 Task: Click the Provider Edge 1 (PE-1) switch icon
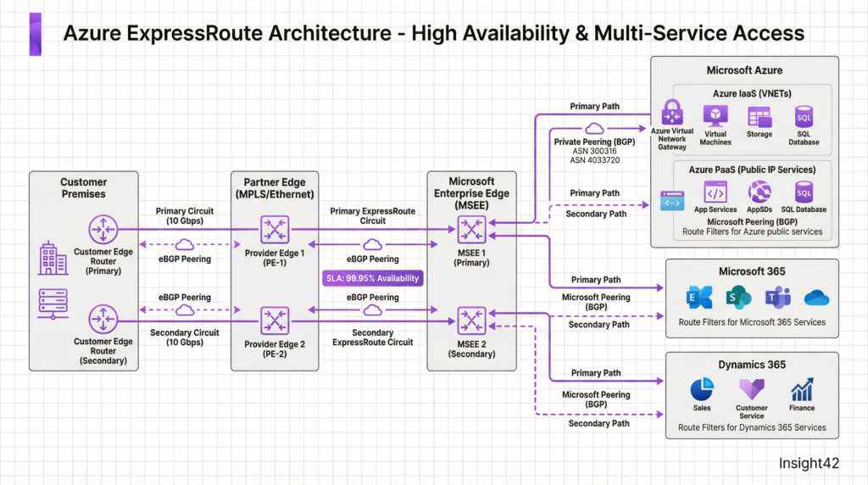coord(275,229)
